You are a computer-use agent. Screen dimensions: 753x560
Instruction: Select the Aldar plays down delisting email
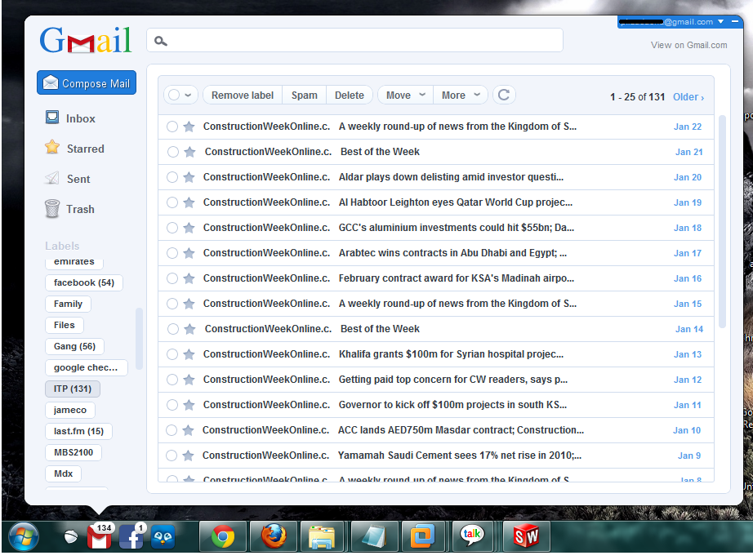coord(172,177)
